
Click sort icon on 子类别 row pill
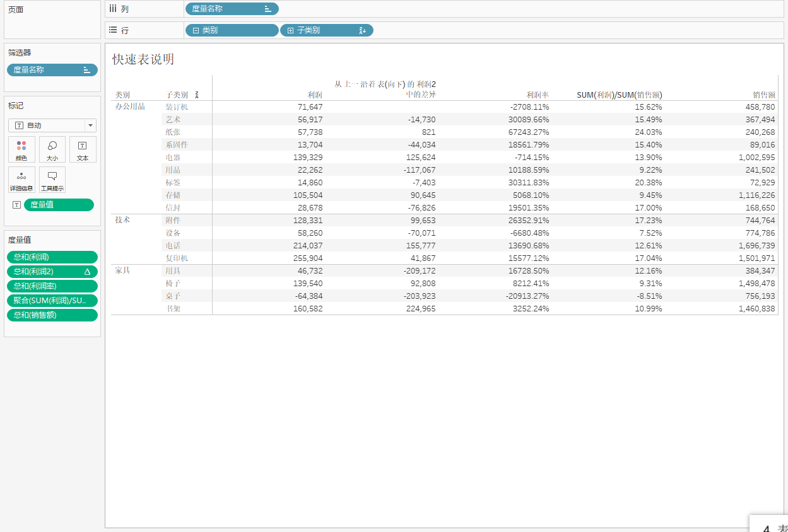(x=362, y=30)
